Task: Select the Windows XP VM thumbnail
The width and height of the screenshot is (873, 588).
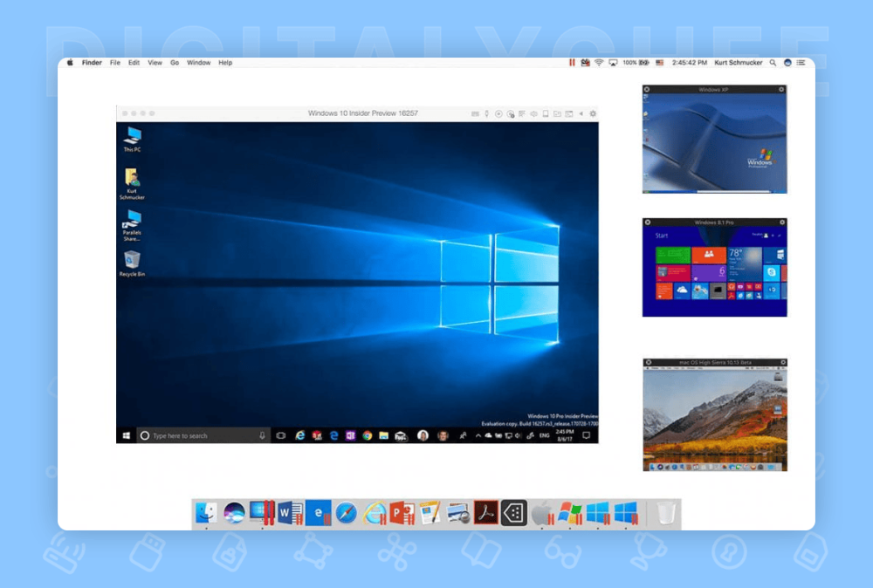Action: pyautogui.click(x=714, y=139)
